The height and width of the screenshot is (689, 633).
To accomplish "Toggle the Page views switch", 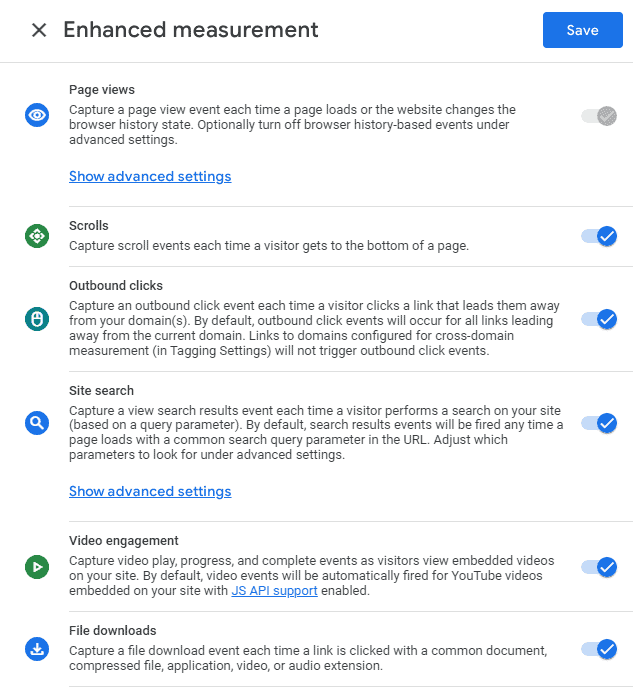I will click(599, 116).
